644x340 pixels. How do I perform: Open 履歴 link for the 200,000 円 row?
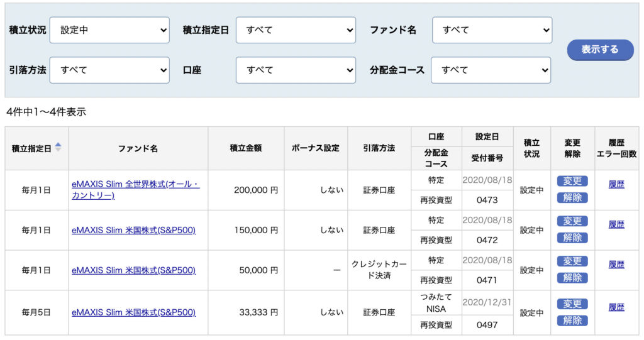[616, 184]
